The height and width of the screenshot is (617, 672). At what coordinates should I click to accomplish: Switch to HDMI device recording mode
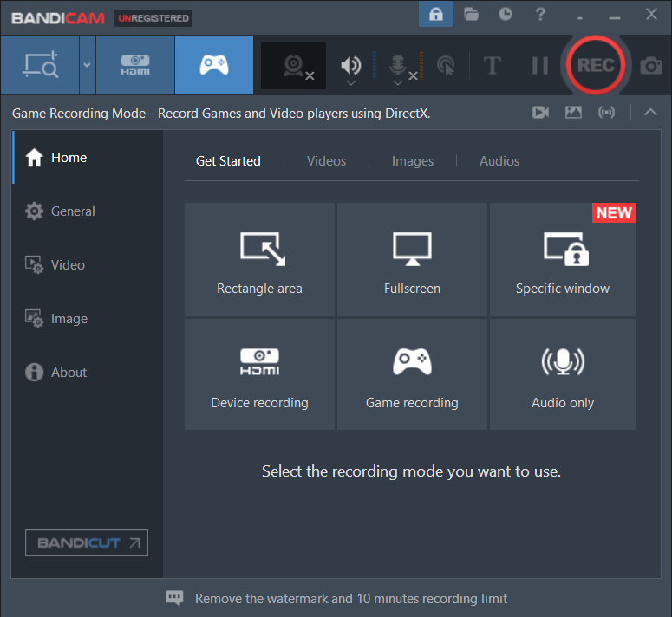tap(135, 65)
